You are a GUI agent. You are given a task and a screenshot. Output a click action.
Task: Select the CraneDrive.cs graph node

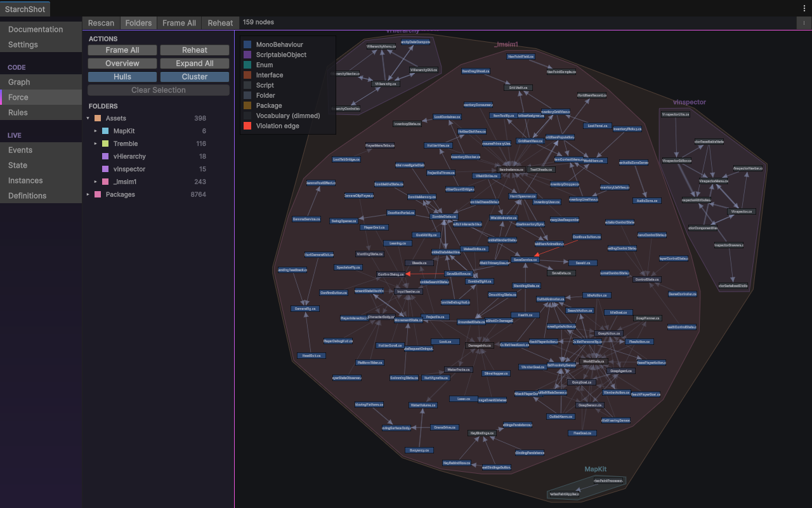(x=445, y=427)
